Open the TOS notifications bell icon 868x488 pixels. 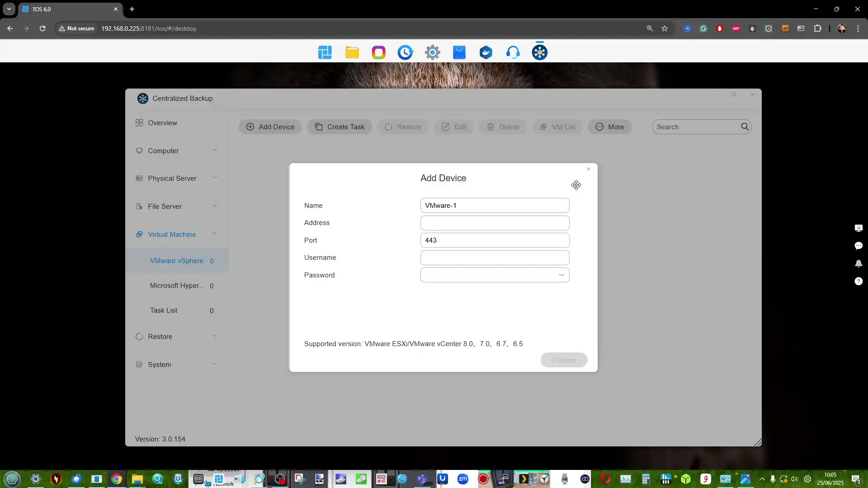coord(859,263)
